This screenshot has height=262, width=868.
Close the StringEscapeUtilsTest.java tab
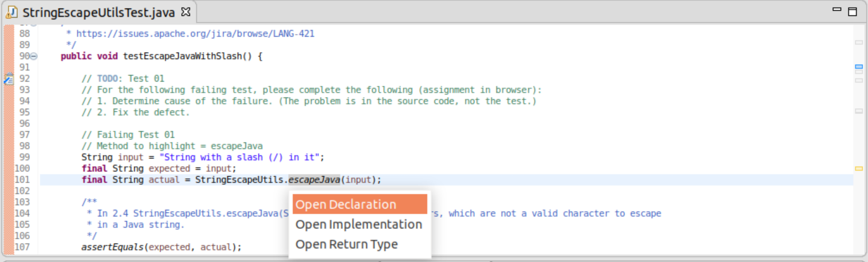point(186,12)
